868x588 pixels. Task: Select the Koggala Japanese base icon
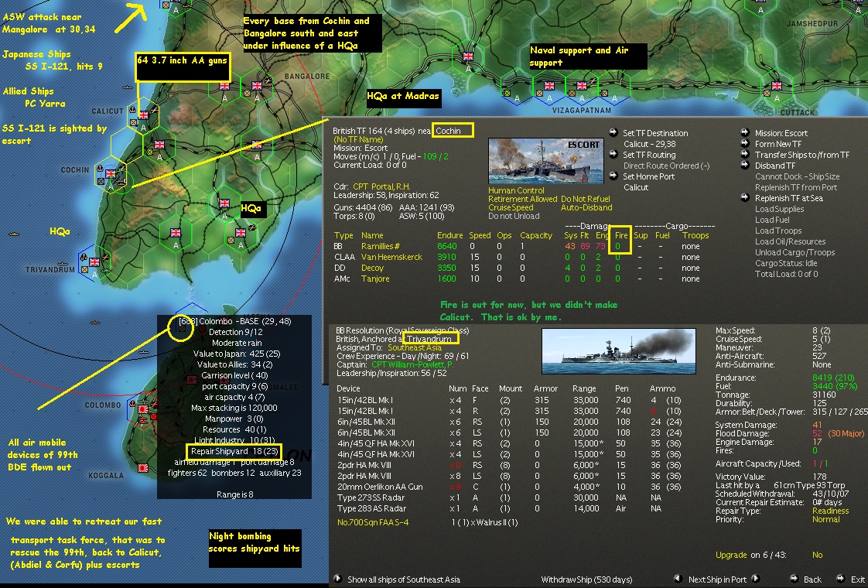click(144, 468)
